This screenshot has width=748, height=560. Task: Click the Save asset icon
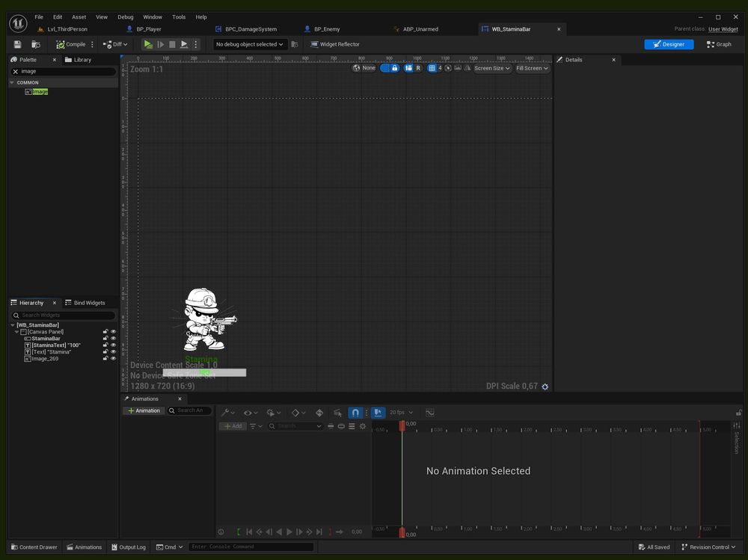tap(17, 44)
